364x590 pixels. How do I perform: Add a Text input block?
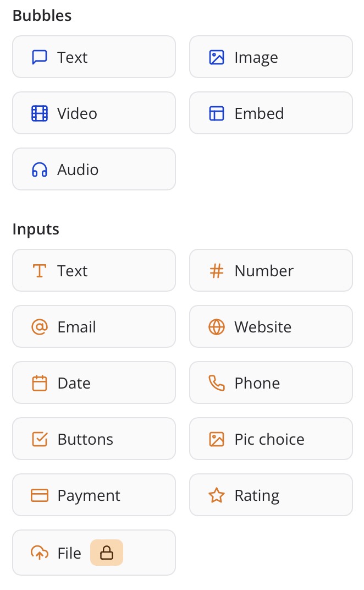[93, 271]
